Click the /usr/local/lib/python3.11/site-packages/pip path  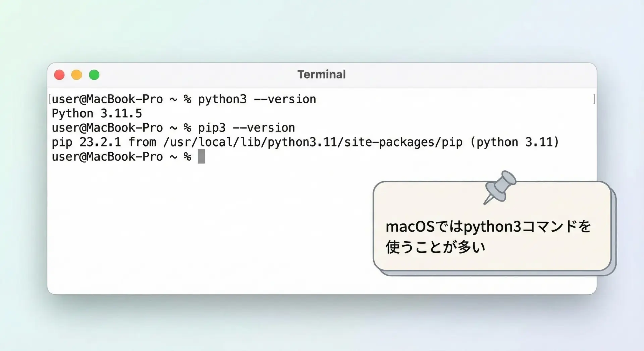[x=313, y=142]
